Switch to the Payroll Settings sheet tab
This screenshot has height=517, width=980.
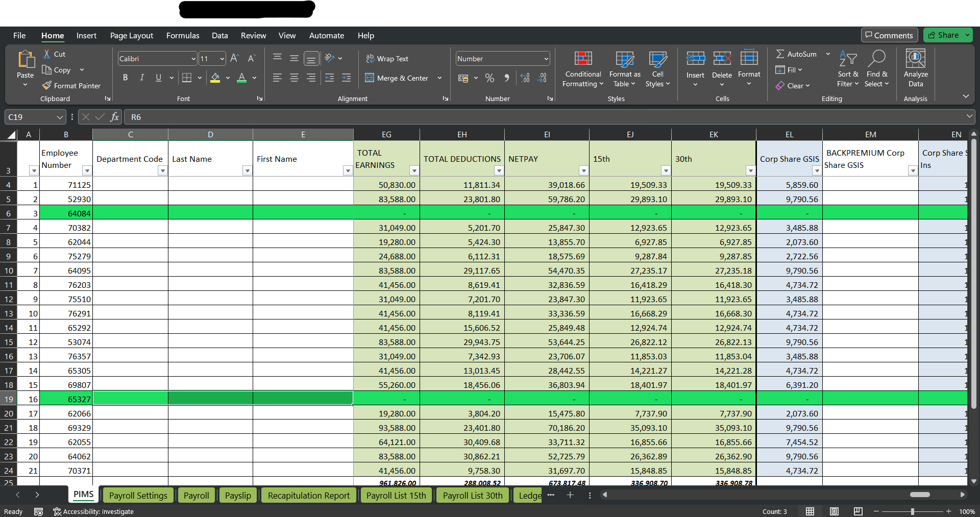click(138, 496)
